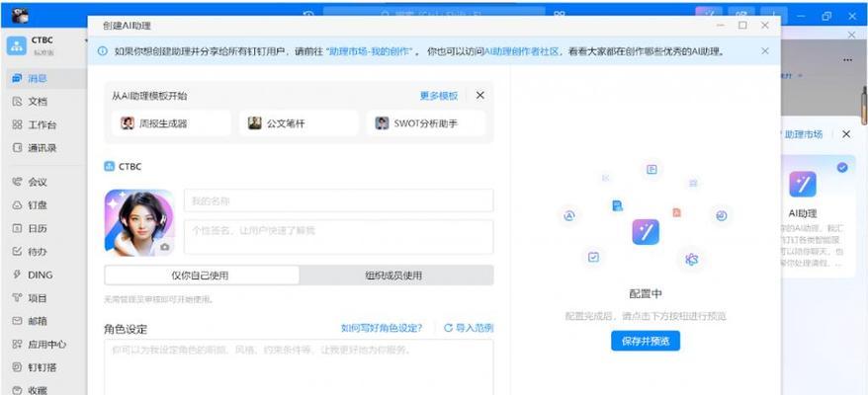This screenshot has width=868, height=395.
Task: Open 文档 in the left sidebar
Action: point(30,102)
